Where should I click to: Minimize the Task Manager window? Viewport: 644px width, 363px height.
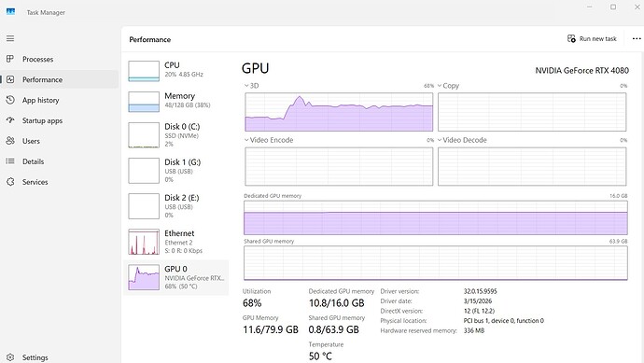(590, 7)
